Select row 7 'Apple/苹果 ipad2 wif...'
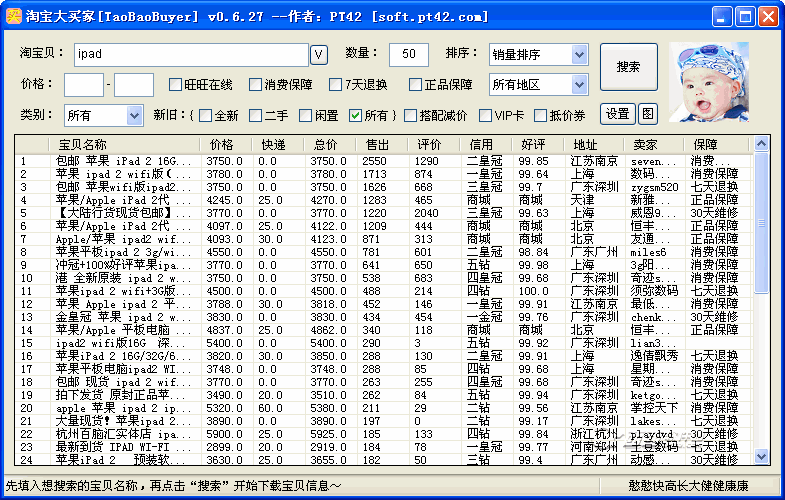The width and height of the screenshot is (785, 500). click(383, 239)
